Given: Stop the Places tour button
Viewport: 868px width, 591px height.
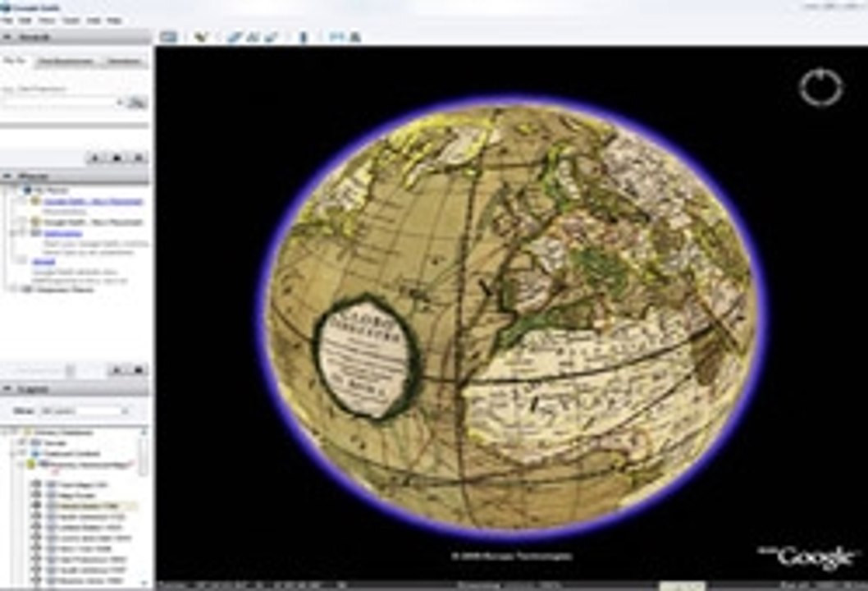Looking at the screenshot, I should point(139,369).
